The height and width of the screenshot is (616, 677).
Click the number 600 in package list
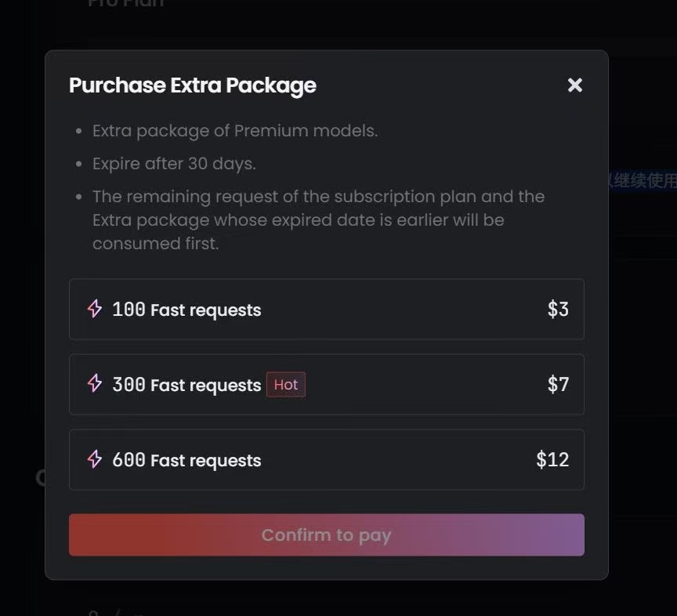point(129,459)
